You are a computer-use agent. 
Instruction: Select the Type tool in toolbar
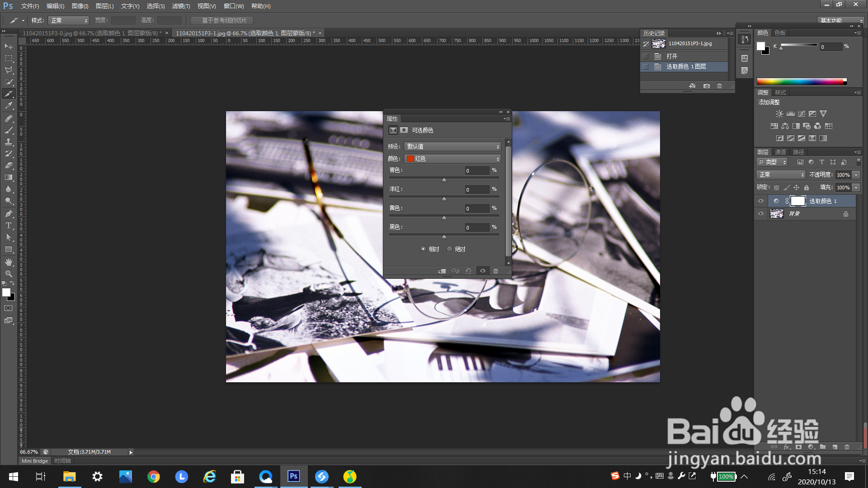(x=9, y=225)
